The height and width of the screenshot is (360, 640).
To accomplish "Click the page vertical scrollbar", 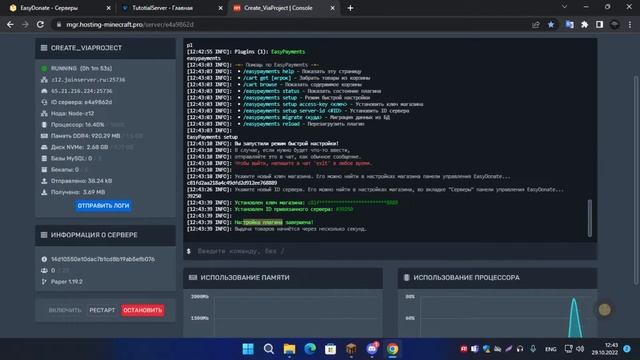I will 636,180.
